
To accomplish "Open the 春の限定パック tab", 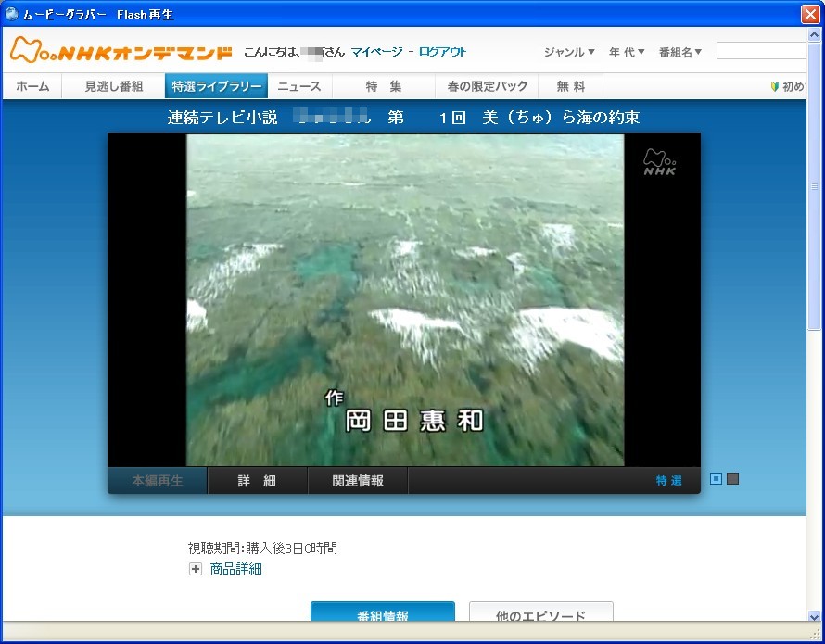I will coord(487,86).
